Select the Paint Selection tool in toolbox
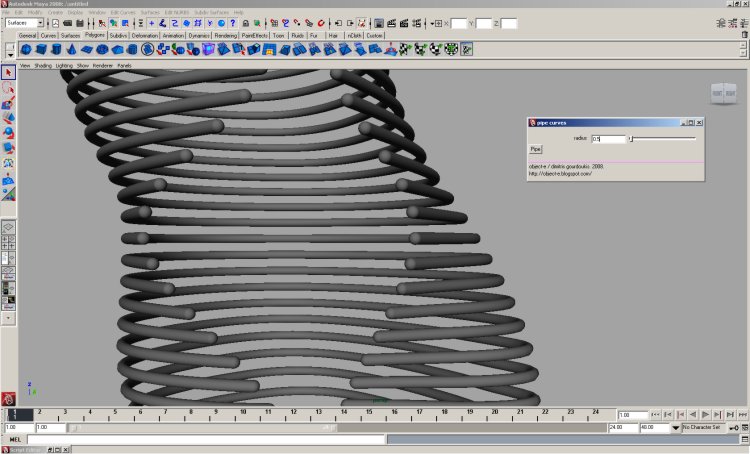Viewport: 750px width, 454px height. tap(8, 103)
